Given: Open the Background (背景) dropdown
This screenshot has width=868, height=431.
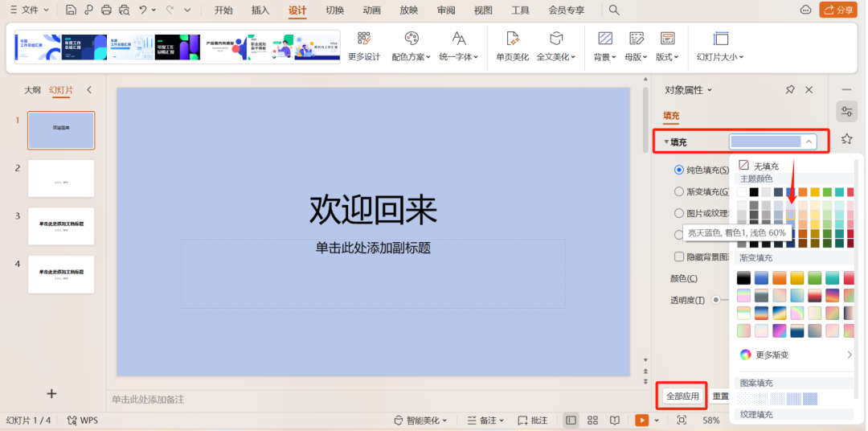Looking at the screenshot, I should click(605, 46).
